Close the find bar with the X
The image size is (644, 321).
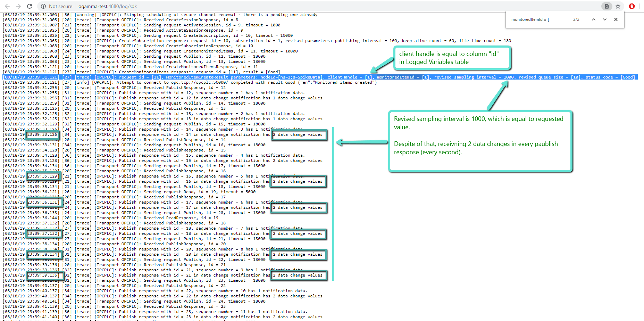pos(616,19)
